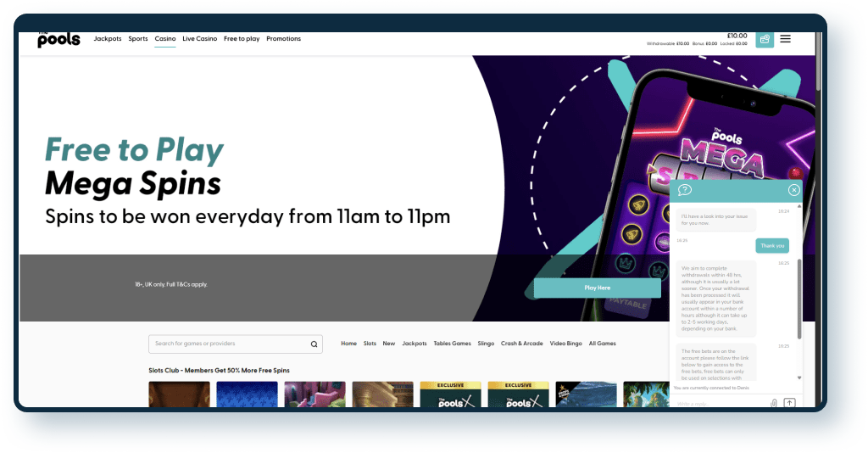Screen dimensions: 868x453
Task: Close the live chat window
Action: click(793, 190)
